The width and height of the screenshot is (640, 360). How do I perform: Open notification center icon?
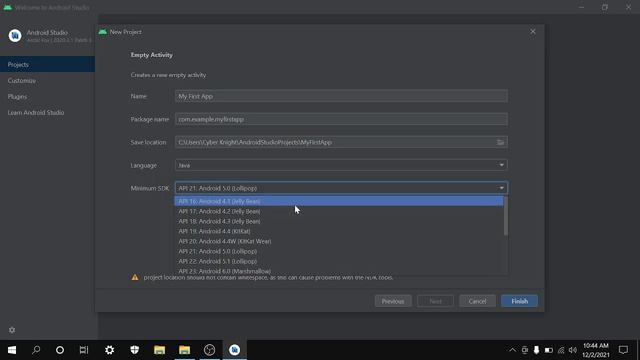tap(623, 350)
